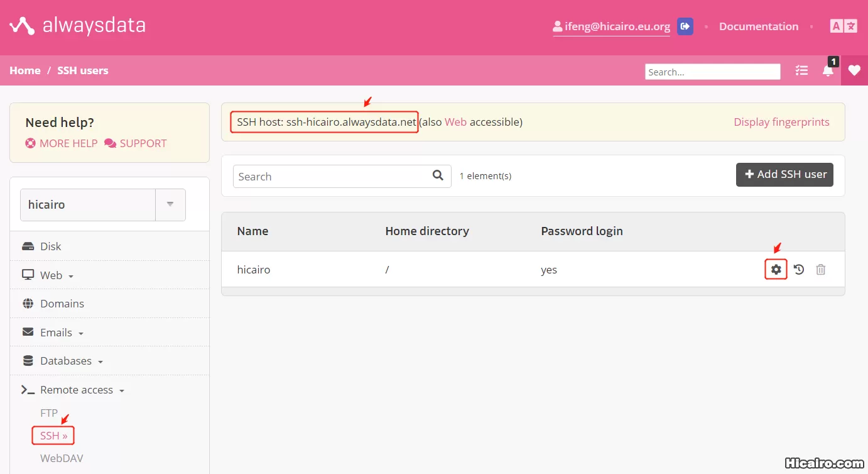Screen dimensions: 868x474
Task: Log out using the door icon
Action: tap(685, 26)
